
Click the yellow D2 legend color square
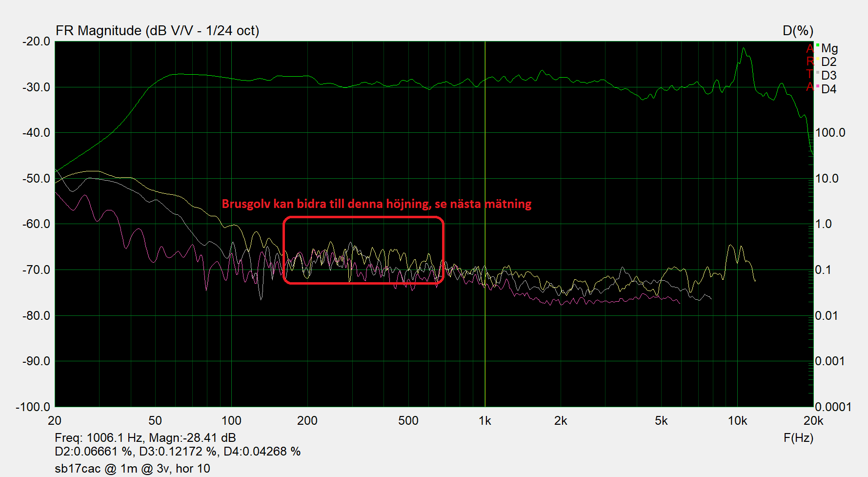pos(818,59)
